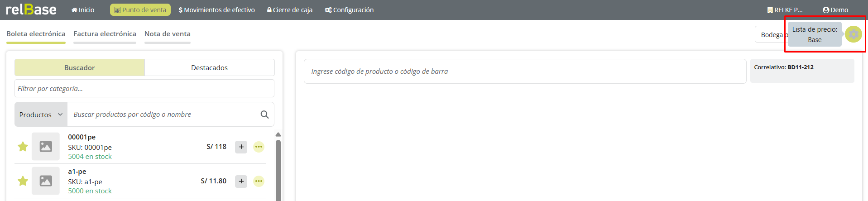The width and height of the screenshot is (868, 201).
Task: Add product 00001pe with plus button
Action: coord(241,147)
